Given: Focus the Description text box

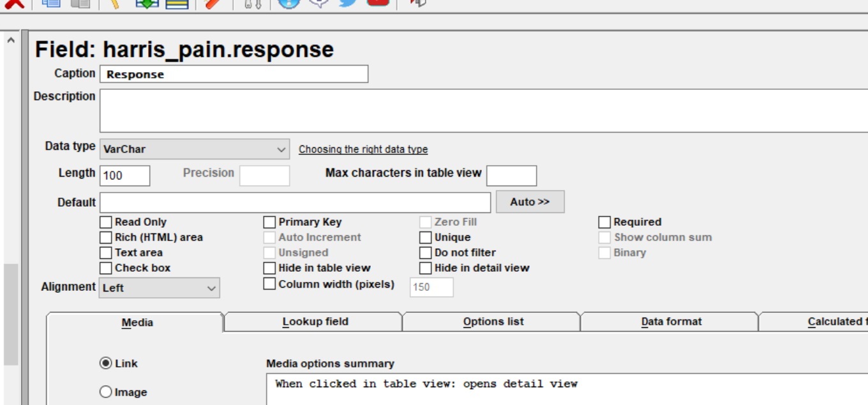Looking at the screenshot, I should point(484,111).
